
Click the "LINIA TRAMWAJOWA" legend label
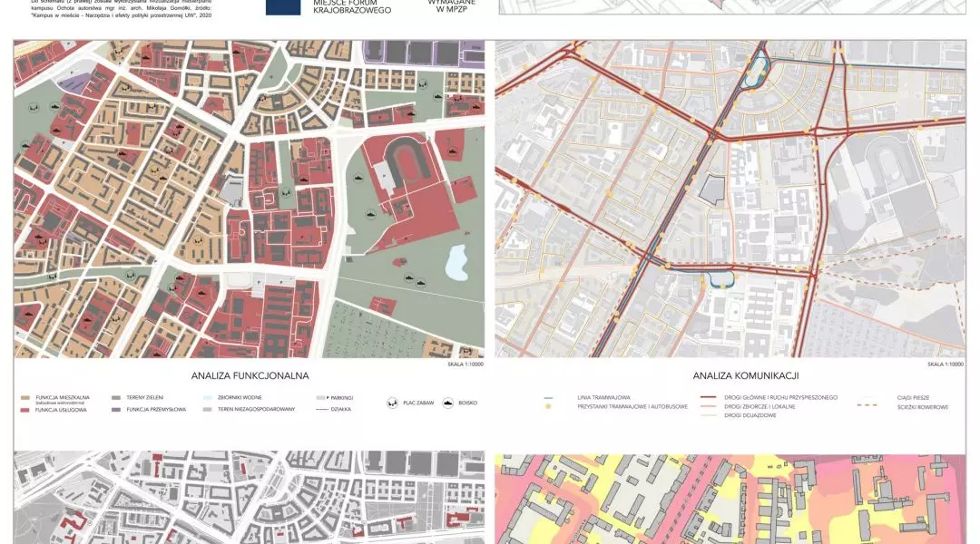[x=603, y=398]
